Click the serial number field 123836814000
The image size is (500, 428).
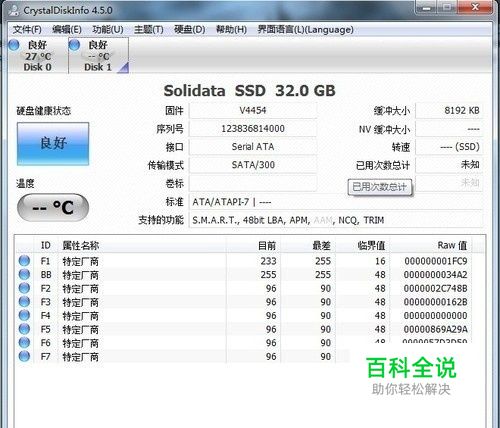point(253,129)
